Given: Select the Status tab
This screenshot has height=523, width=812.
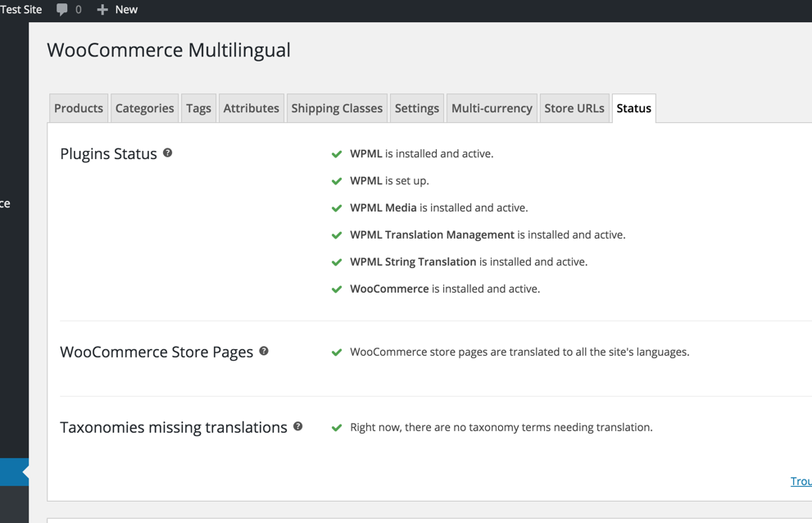Looking at the screenshot, I should [634, 108].
